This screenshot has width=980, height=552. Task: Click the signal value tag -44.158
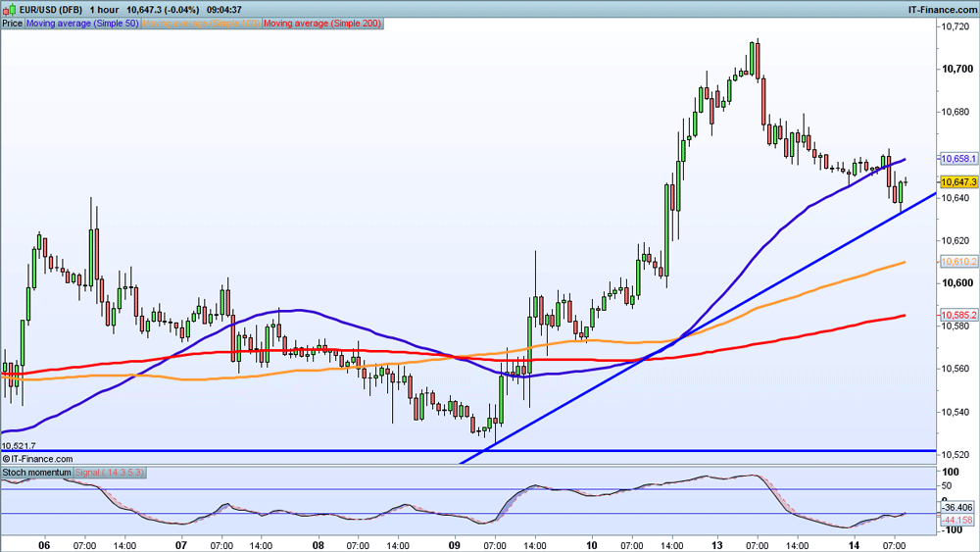957,520
